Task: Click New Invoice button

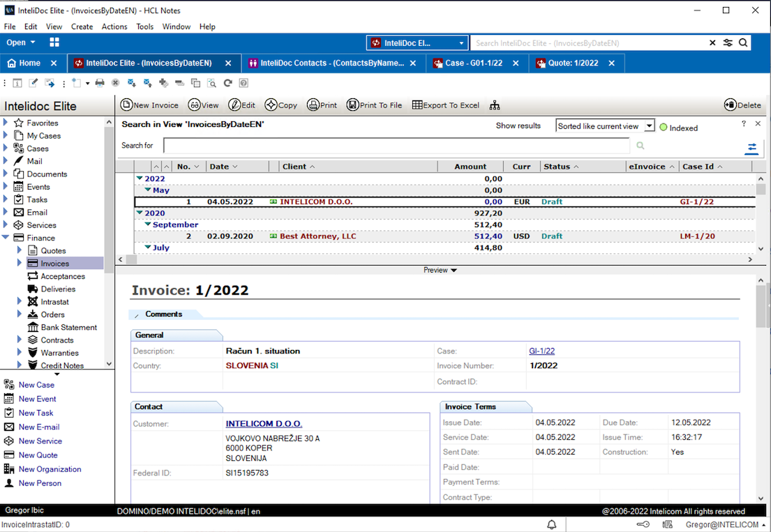Action: (x=149, y=105)
